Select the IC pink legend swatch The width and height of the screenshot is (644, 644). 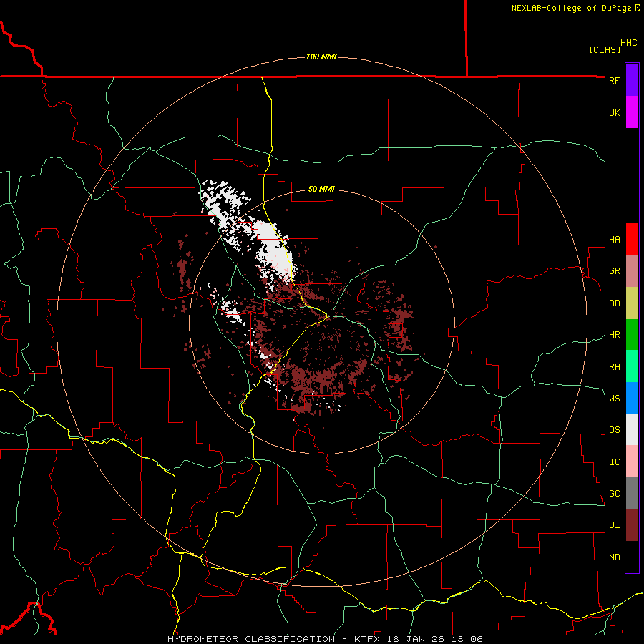632,462
